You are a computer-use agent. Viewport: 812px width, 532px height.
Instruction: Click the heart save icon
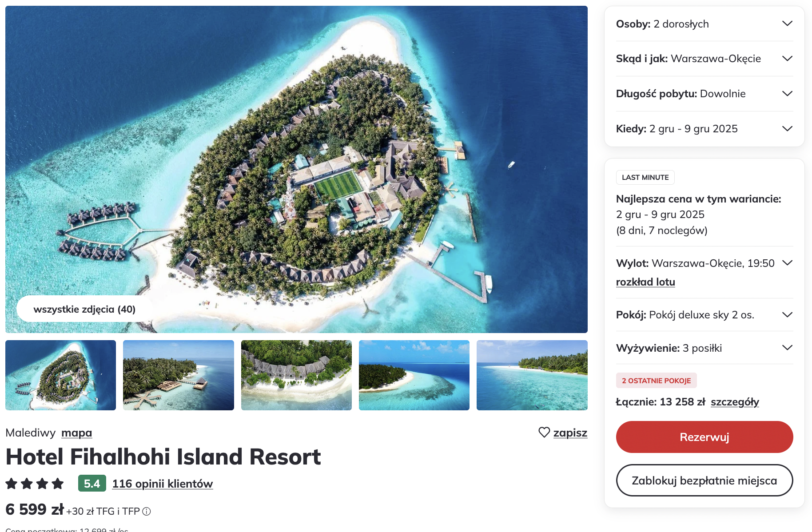point(544,432)
